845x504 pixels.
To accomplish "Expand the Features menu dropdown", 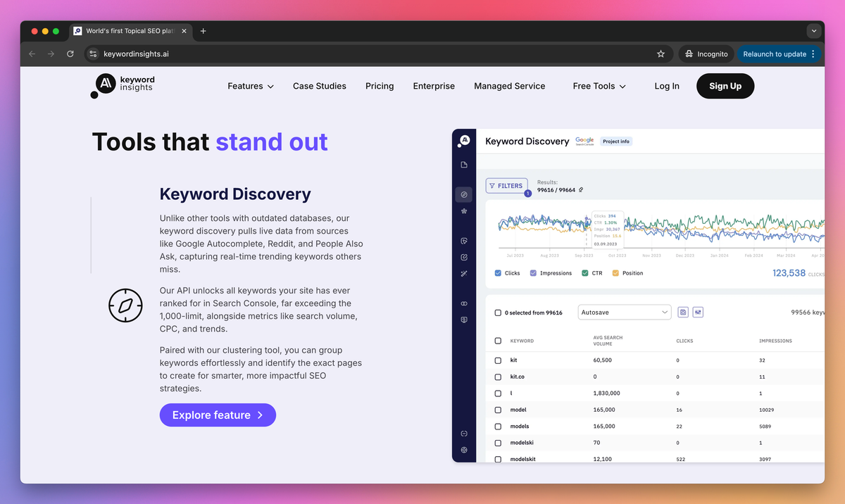I will tap(251, 86).
